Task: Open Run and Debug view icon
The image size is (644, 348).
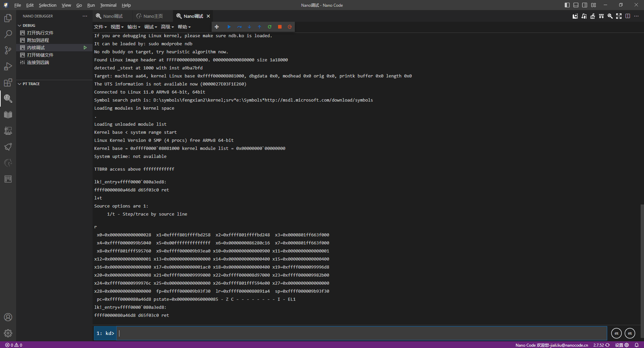Action: click(8, 66)
